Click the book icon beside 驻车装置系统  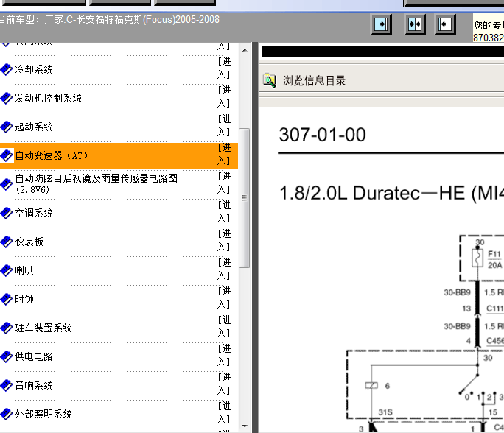(x=7, y=328)
